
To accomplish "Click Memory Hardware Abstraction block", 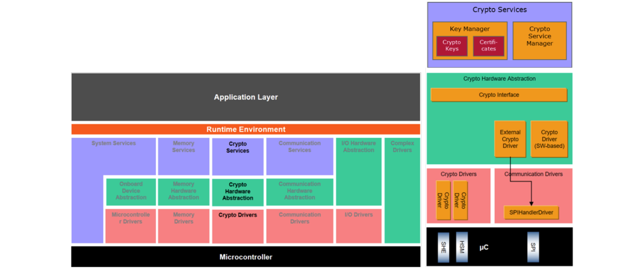I will [184, 192].
